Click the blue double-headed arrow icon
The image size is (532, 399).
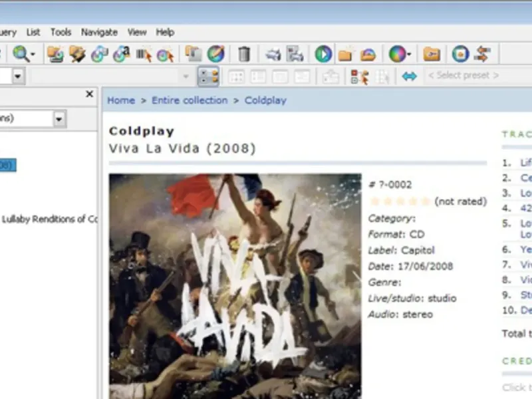409,76
